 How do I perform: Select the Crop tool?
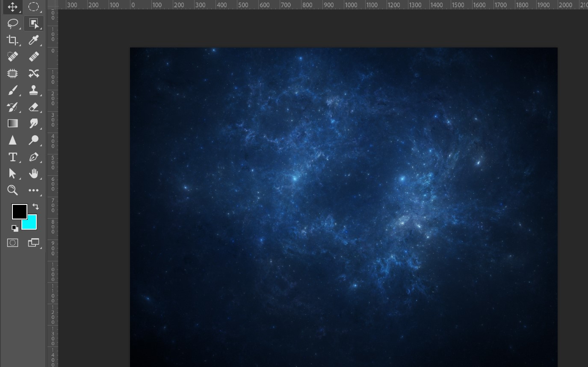pos(12,40)
